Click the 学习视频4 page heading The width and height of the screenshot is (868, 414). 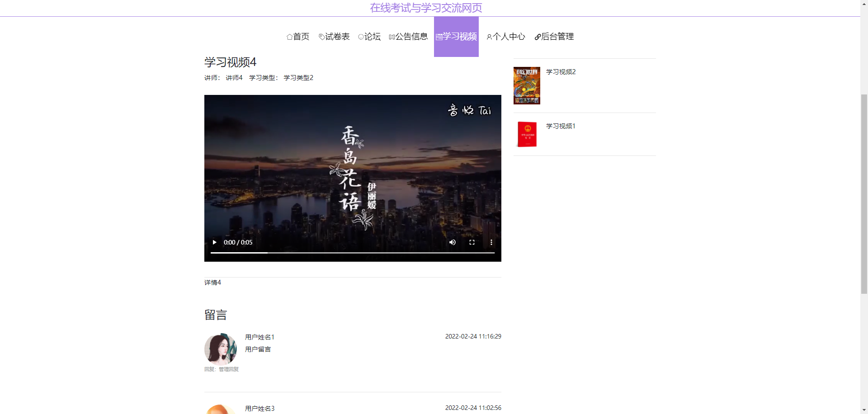point(230,62)
